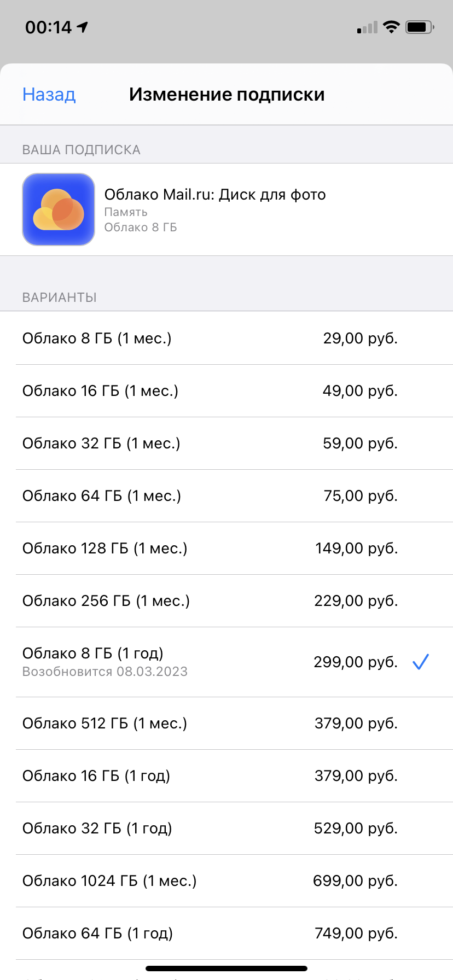Select Облако 8 ГБ (1 мес.) plan
Viewport: 453px width, 980px height.
pos(226,339)
